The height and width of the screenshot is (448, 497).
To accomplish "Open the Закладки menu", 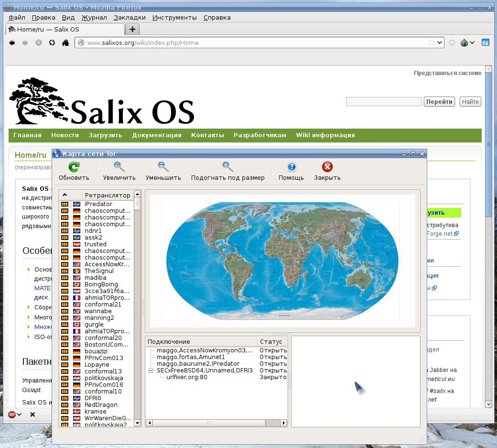I will 130,17.
